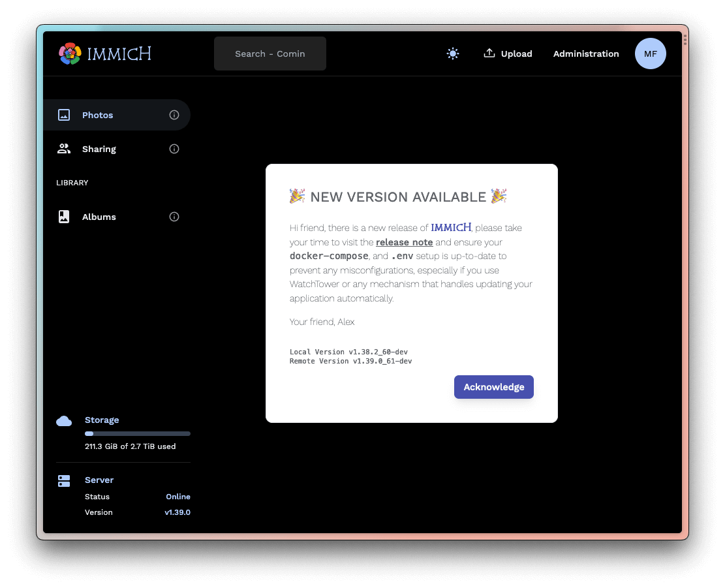Open Albums in the Library
This screenshot has height=588, width=725.
pyautogui.click(x=99, y=217)
